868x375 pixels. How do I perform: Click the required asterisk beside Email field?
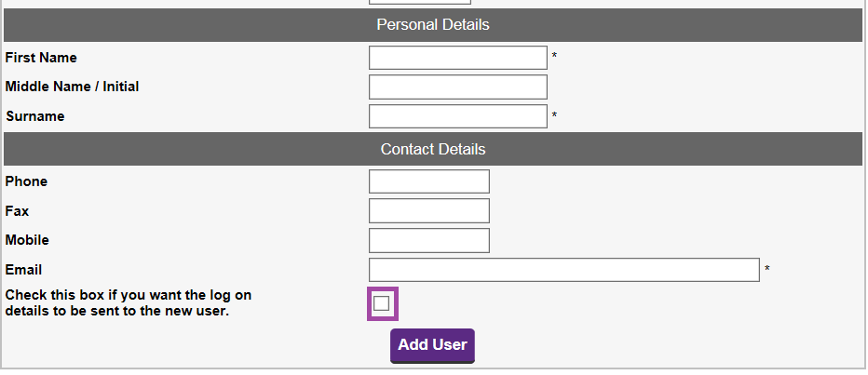tap(767, 270)
